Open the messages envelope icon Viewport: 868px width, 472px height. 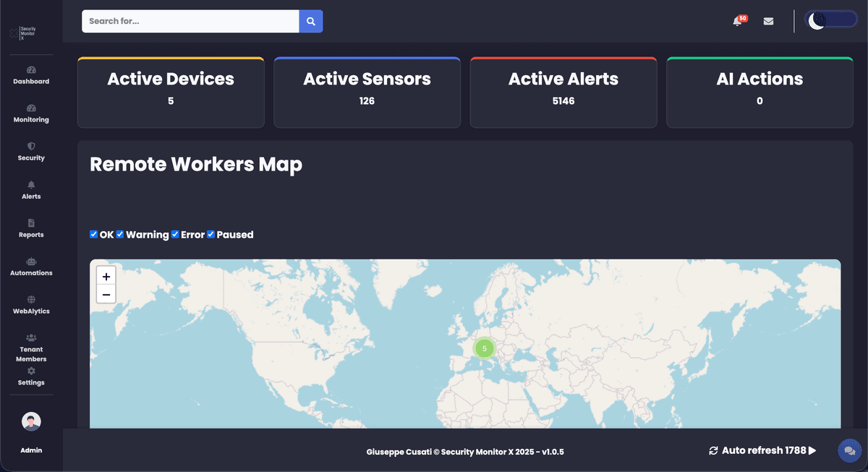[x=768, y=22]
